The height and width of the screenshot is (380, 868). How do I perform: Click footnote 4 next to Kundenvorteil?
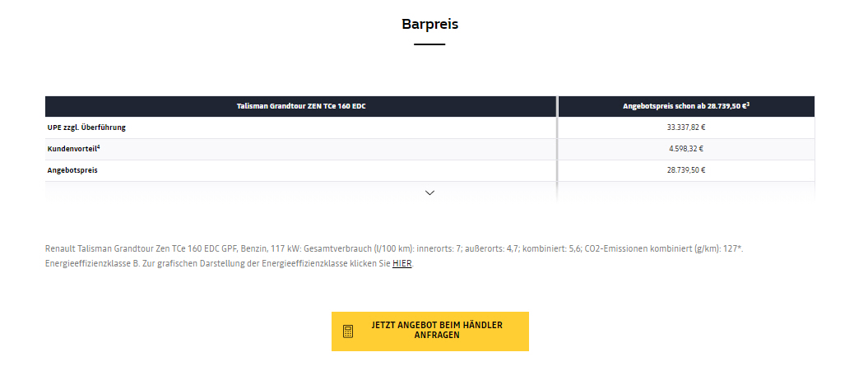tap(99, 147)
